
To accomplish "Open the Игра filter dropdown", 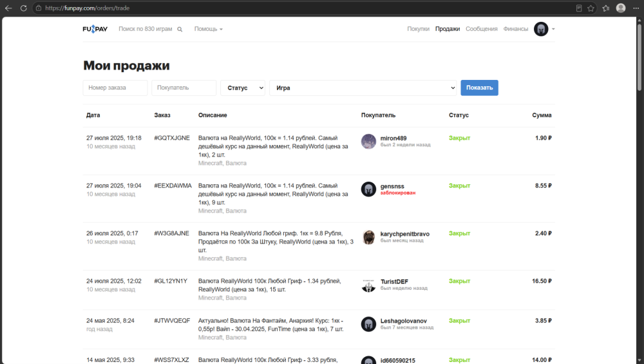I will [x=363, y=88].
